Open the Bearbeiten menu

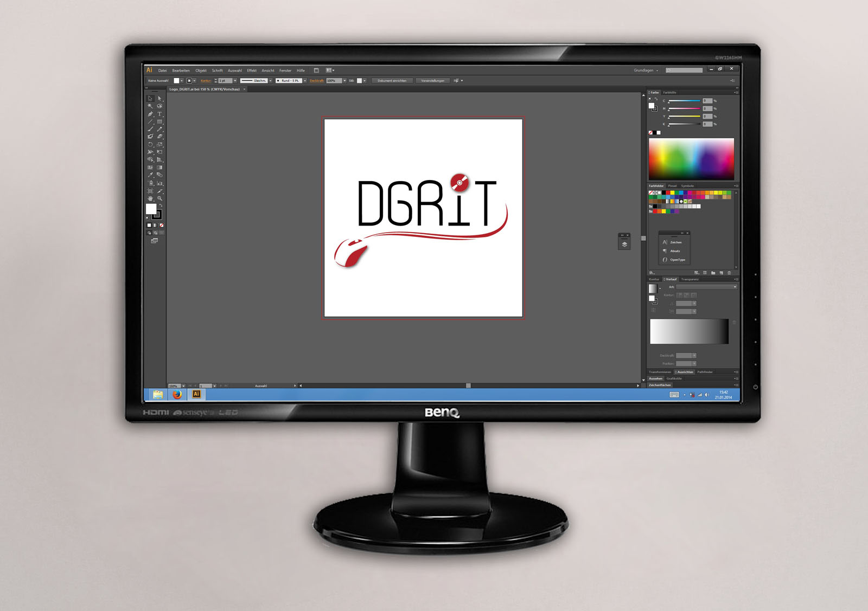[x=181, y=70]
